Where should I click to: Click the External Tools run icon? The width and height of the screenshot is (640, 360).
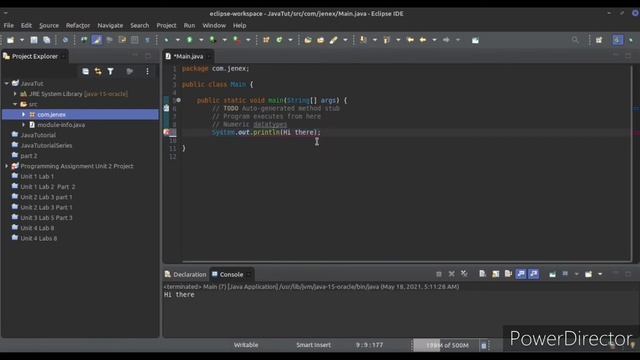click(x=236, y=40)
